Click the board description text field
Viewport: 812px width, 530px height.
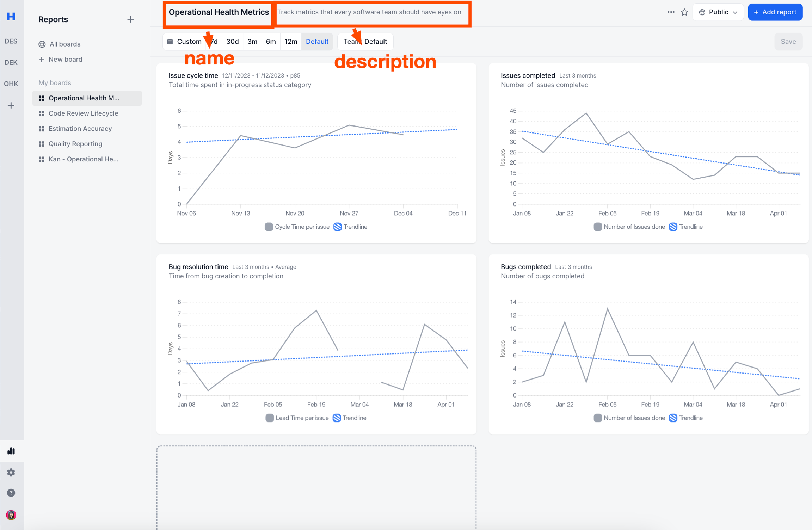[369, 12]
